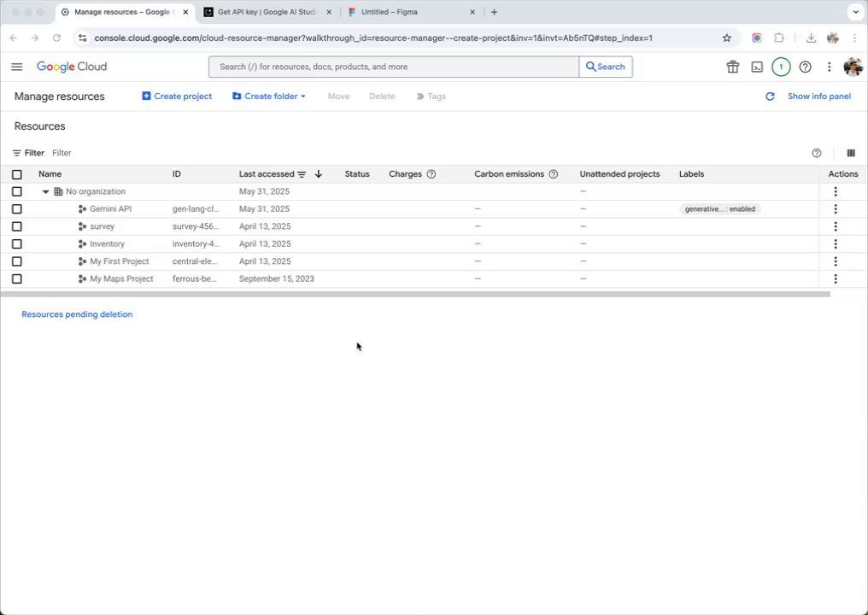This screenshot has width=868, height=615.
Task: Open column display options icon
Action: 851,154
